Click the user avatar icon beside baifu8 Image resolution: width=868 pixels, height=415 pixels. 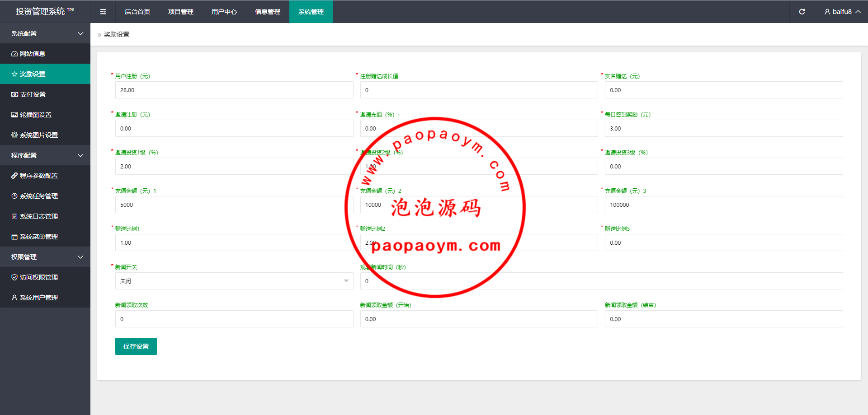[x=827, y=12]
